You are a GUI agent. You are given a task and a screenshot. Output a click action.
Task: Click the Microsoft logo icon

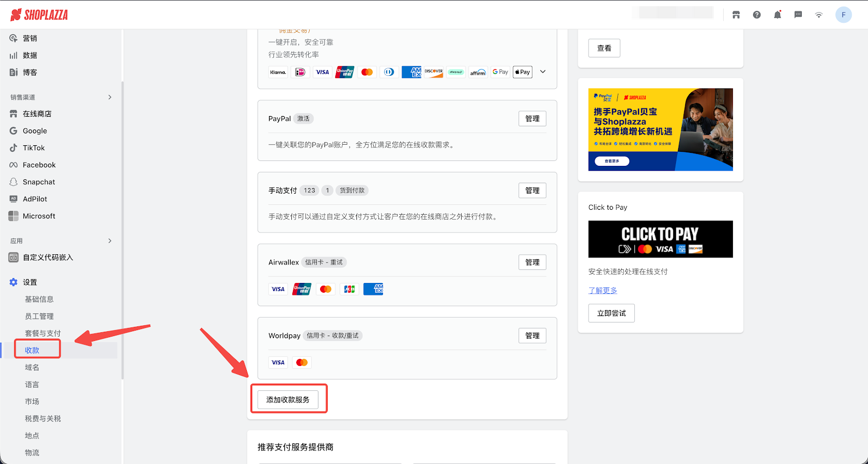(14, 216)
